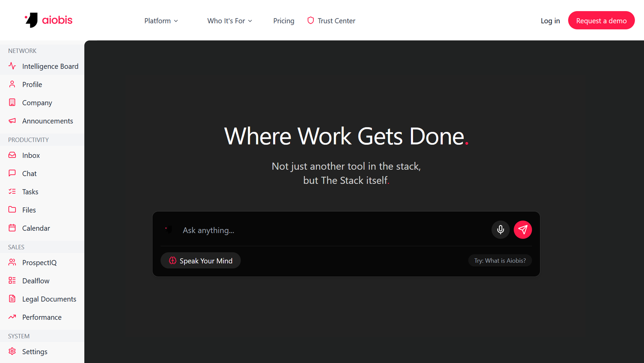The height and width of the screenshot is (363, 644).
Task: Click the Request a demo button
Action: [x=601, y=21]
